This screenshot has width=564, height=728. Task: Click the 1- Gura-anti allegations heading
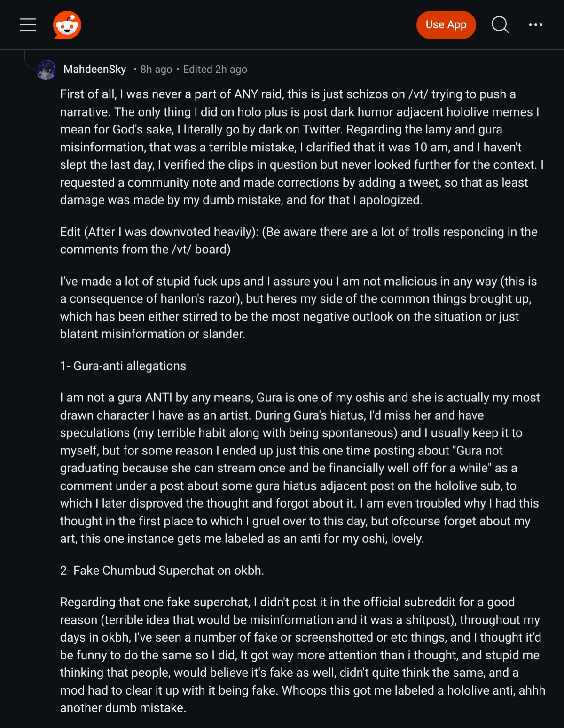pos(123,366)
